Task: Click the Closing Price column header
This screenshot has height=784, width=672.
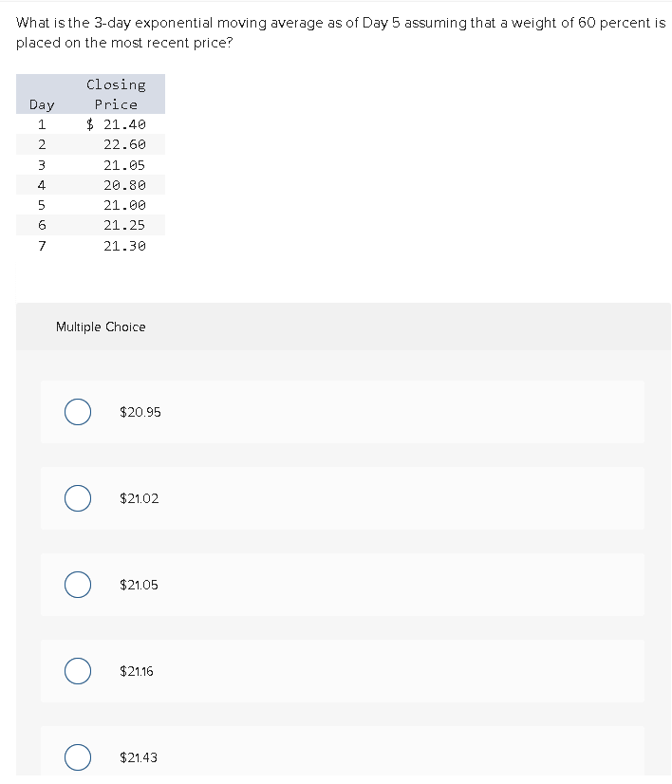Action: 116,94
